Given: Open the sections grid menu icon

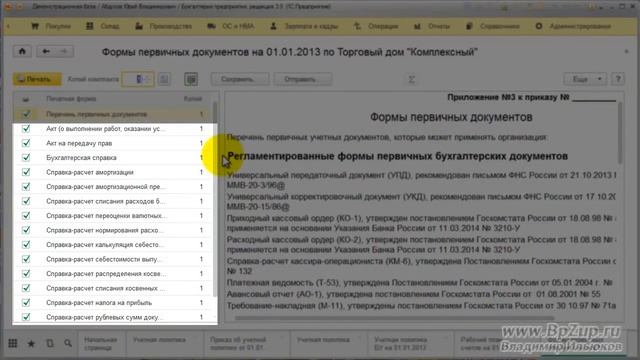Looking at the screenshot, I should 13,344.
